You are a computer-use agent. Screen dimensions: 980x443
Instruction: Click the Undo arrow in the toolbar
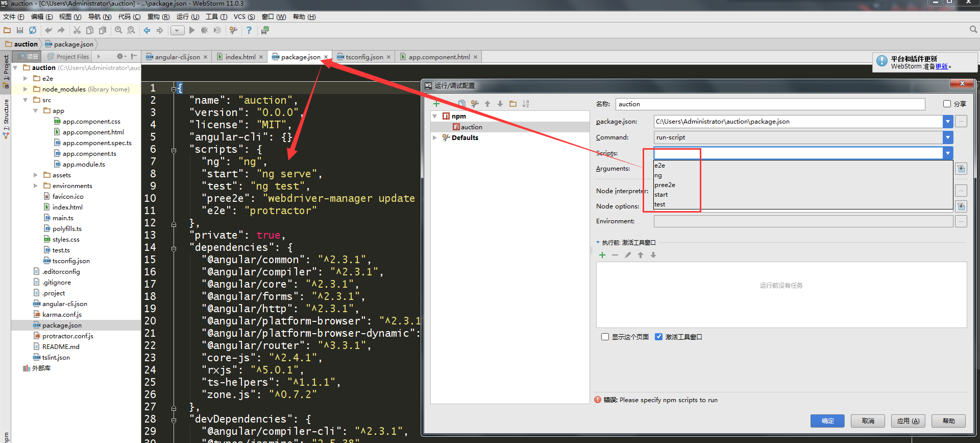point(48,30)
